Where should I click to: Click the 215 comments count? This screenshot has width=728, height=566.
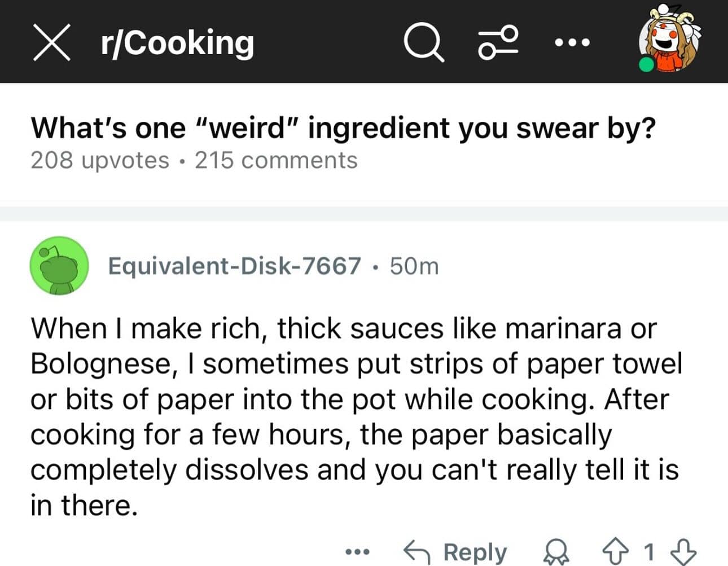coord(276,160)
